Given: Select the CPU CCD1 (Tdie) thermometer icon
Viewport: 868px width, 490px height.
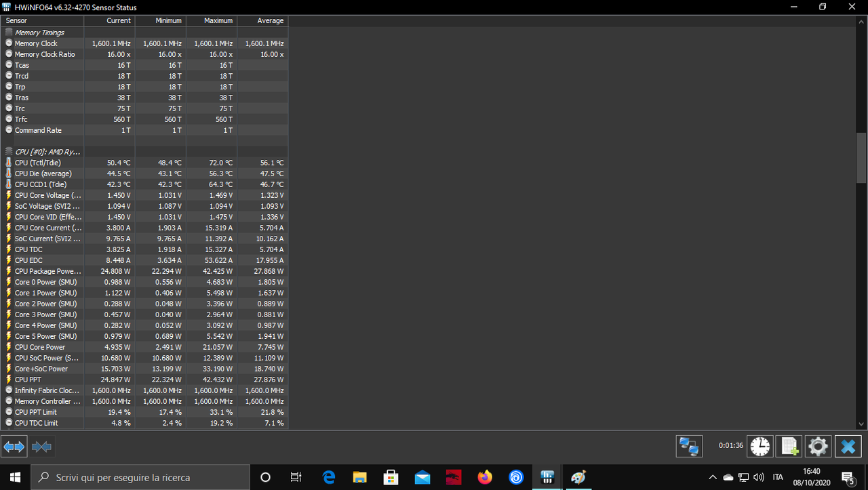Looking at the screenshot, I should [9, 184].
